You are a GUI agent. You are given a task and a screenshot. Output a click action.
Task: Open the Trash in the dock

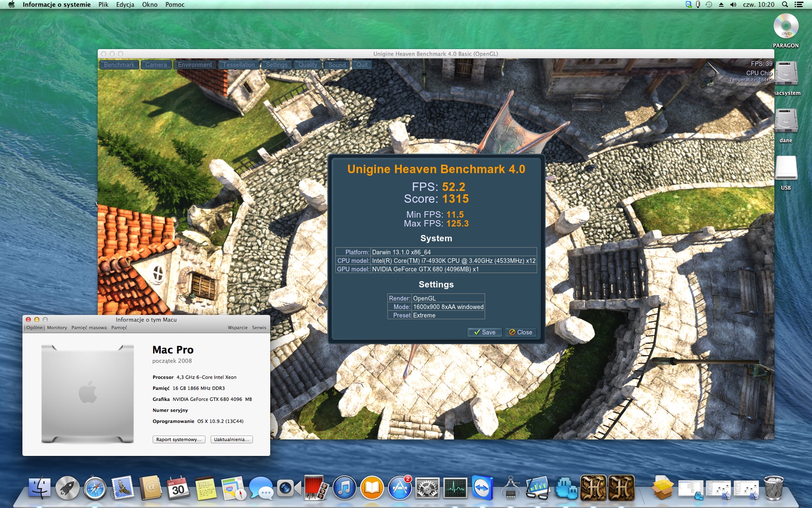coord(774,488)
